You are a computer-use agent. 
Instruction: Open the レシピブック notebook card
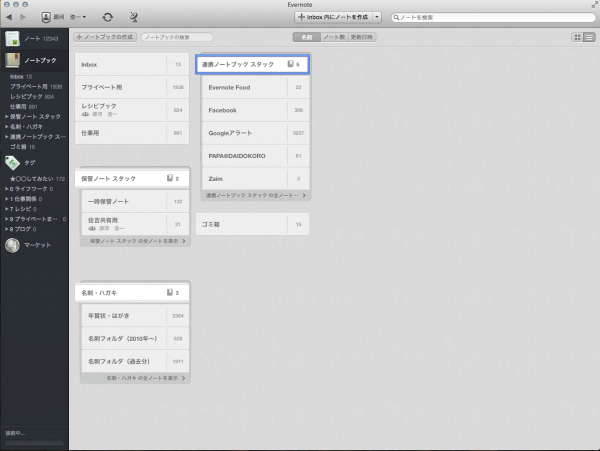132,110
